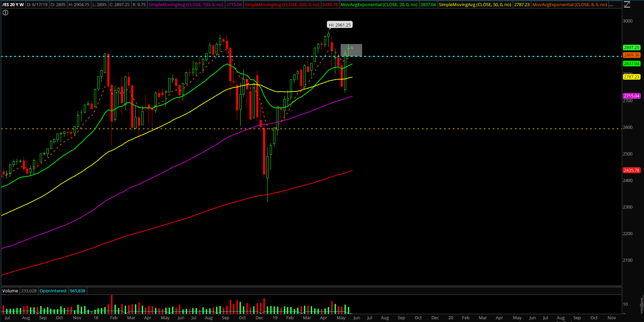Expand the overflow ellipsis in the studies header
This screenshot has width=644, height=322.
(x=611, y=5)
